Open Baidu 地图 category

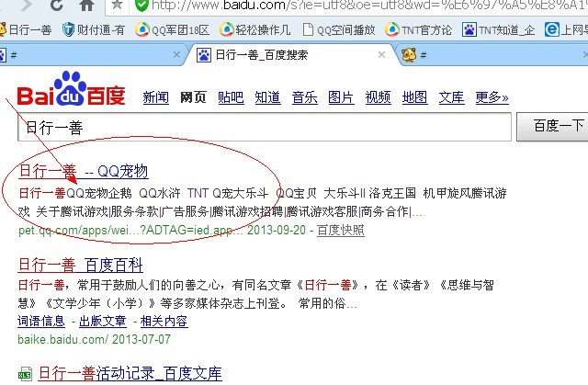click(414, 97)
